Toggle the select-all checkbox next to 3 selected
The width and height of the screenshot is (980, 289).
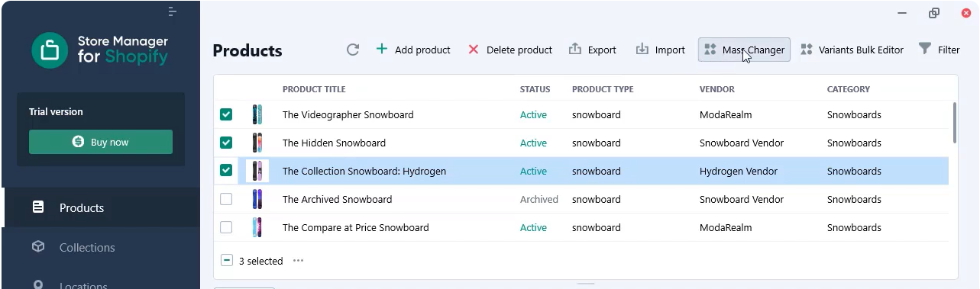pyautogui.click(x=227, y=261)
